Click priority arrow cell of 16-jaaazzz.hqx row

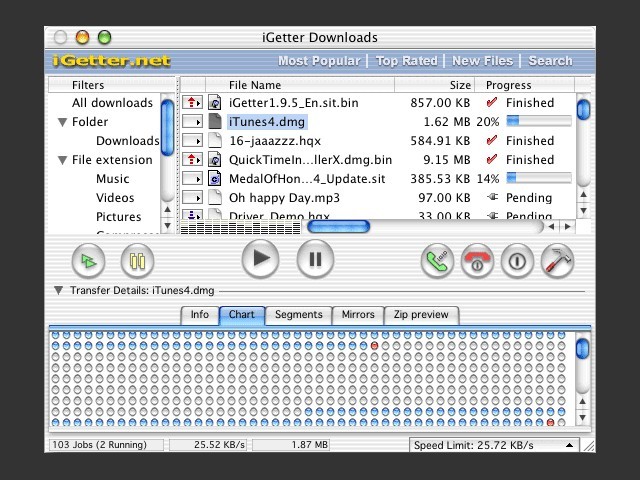point(192,141)
